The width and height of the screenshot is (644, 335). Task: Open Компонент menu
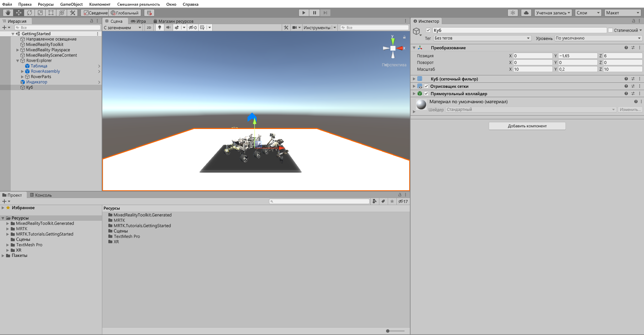[x=100, y=4]
